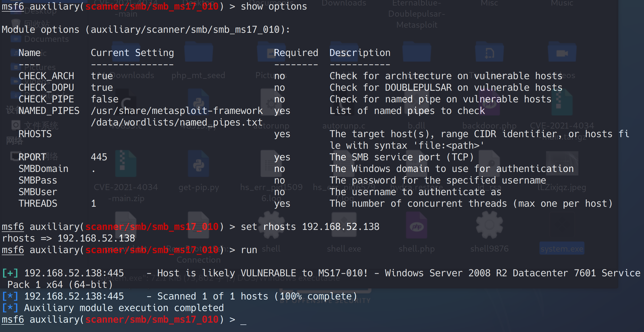Select the CVE-2021-4034-main.zip archive icon
This screenshot has height=332, width=644.
[125, 164]
